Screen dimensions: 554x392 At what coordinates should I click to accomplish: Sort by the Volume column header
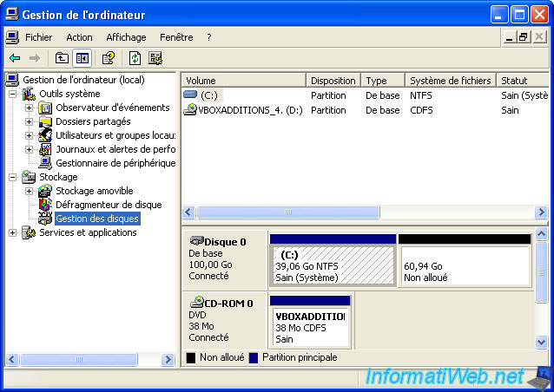click(243, 81)
